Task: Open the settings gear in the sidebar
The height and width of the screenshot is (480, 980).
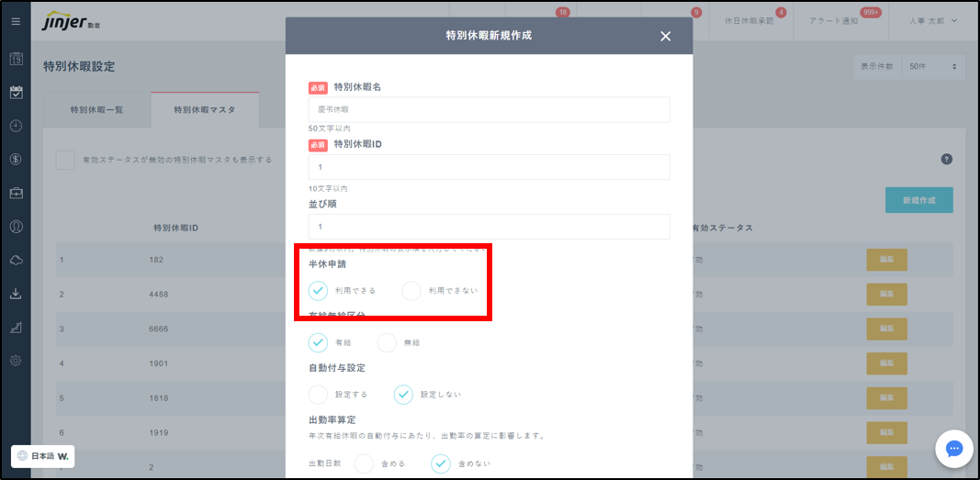Action: tap(16, 361)
